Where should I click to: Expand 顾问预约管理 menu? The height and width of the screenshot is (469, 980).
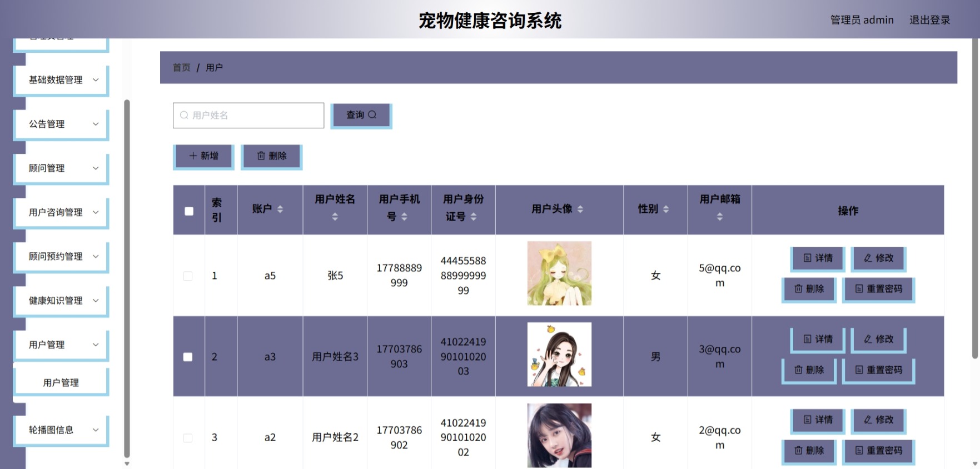coord(61,256)
